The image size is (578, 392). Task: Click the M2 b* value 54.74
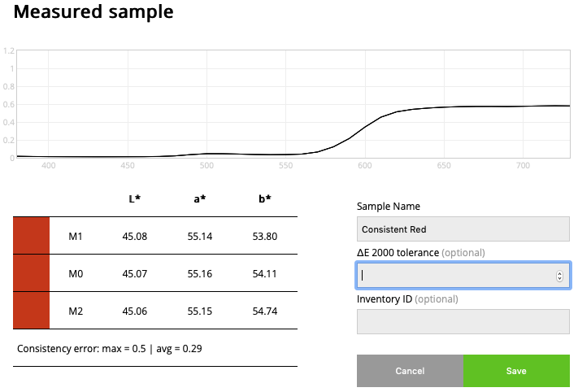(264, 311)
